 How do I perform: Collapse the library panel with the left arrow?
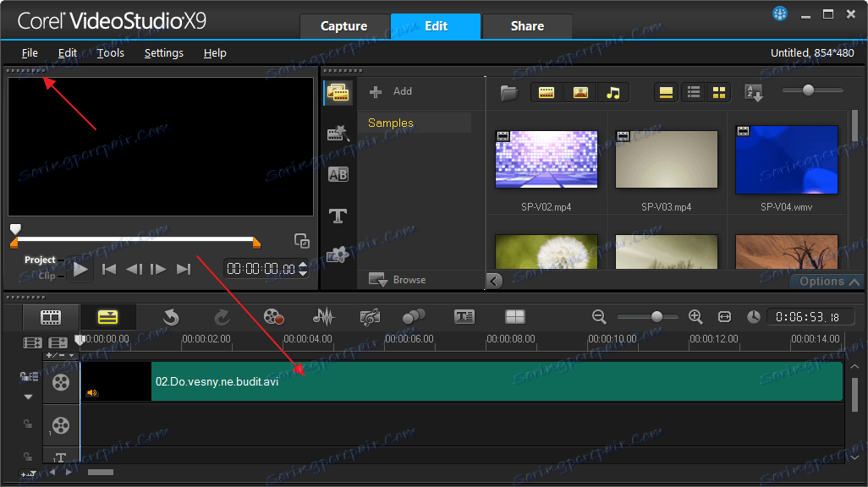(x=493, y=280)
